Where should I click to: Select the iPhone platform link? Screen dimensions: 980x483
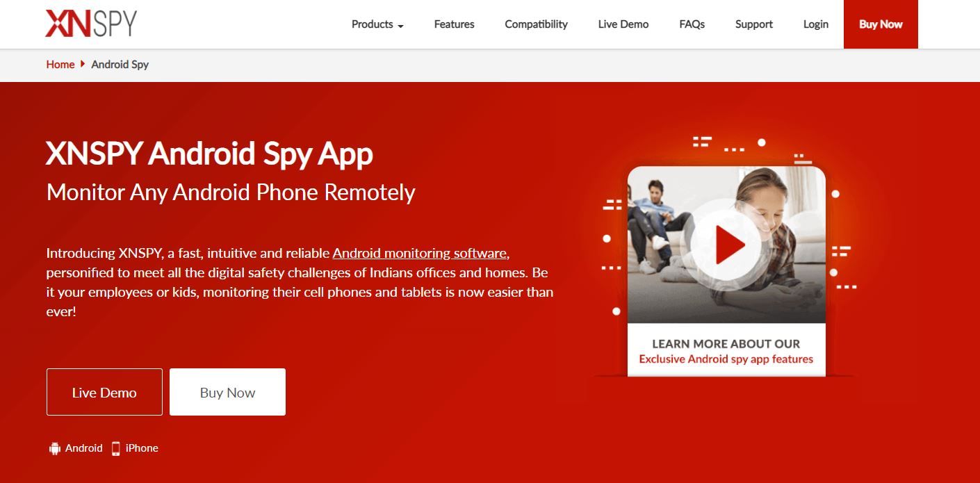[135, 448]
